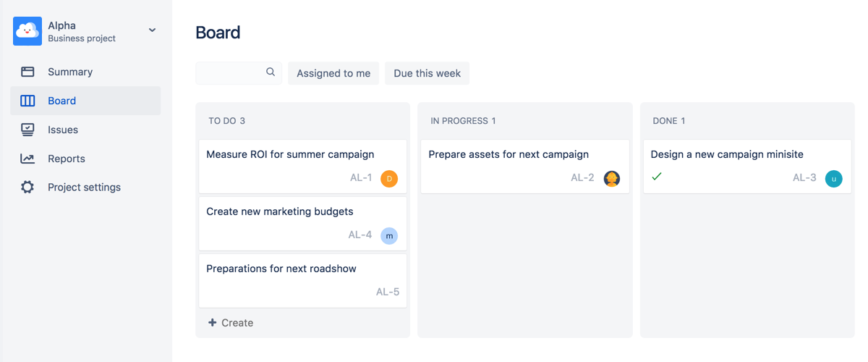Click the Summary icon in sidebar
The image size is (868, 362).
27,72
